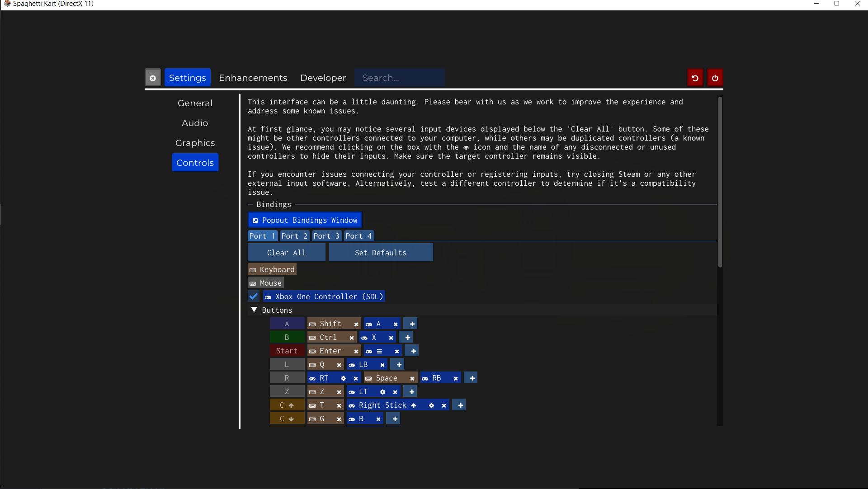This screenshot has width=868, height=489.
Task: Open RT trigger settings gear
Action: tap(343, 378)
